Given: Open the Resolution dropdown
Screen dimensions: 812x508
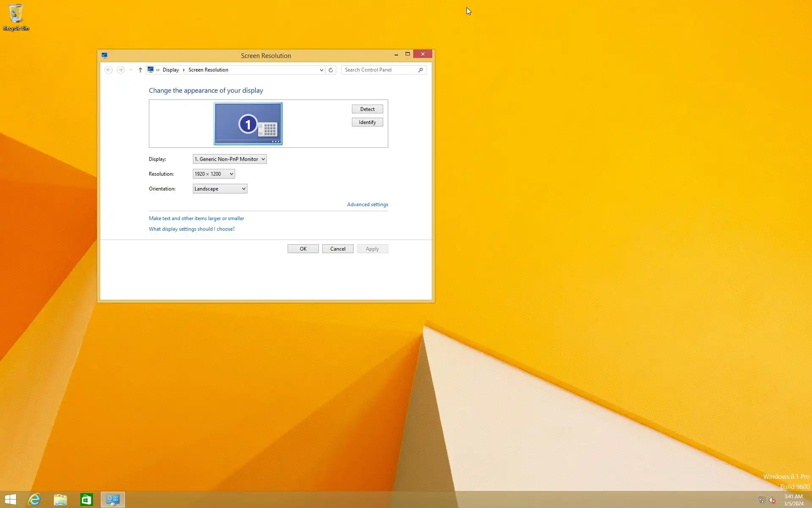Looking at the screenshot, I should click(214, 174).
